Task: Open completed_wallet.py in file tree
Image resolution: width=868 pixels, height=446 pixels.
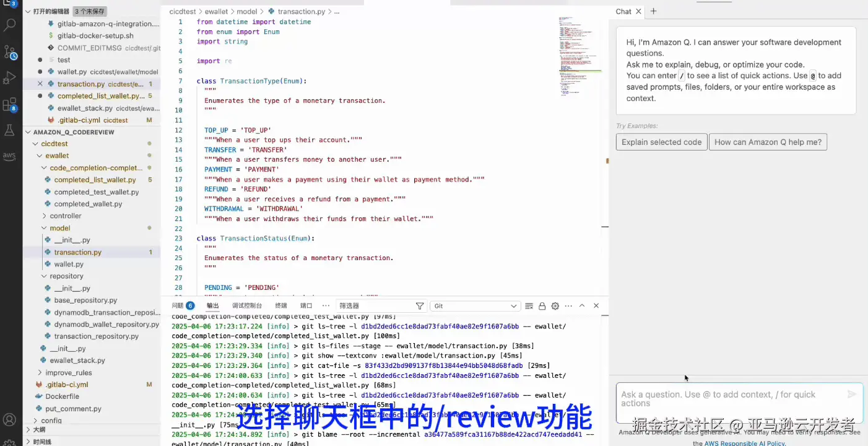Action: click(x=88, y=204)
